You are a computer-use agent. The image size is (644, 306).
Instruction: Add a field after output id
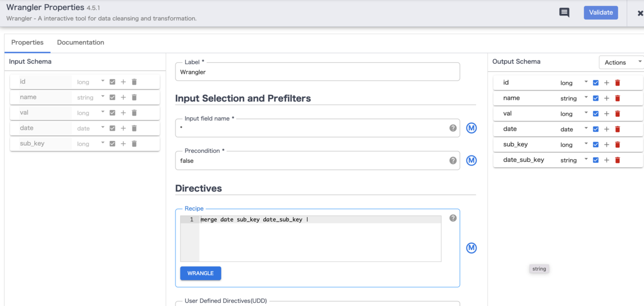(x=606, y=83)
